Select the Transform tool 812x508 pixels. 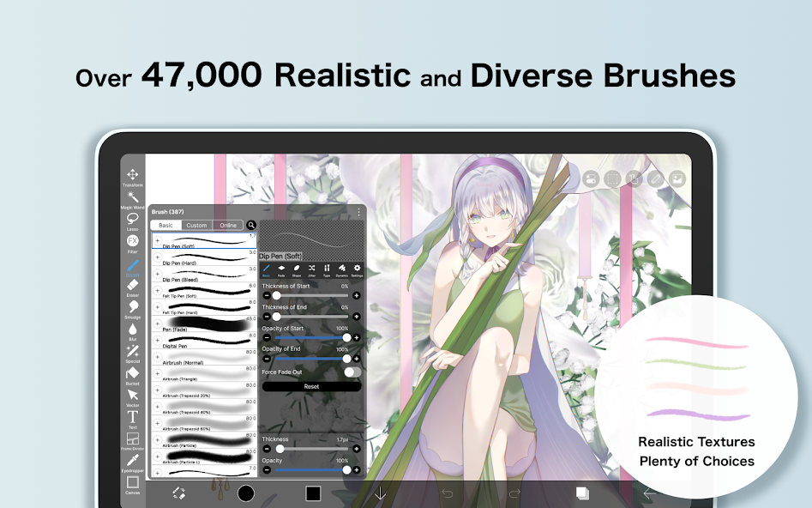(133, 176)
